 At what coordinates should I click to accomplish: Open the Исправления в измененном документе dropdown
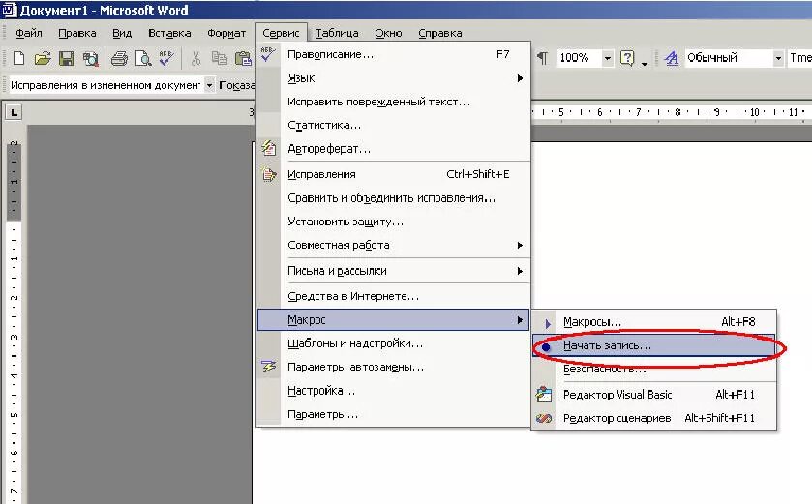pos(209,85)
